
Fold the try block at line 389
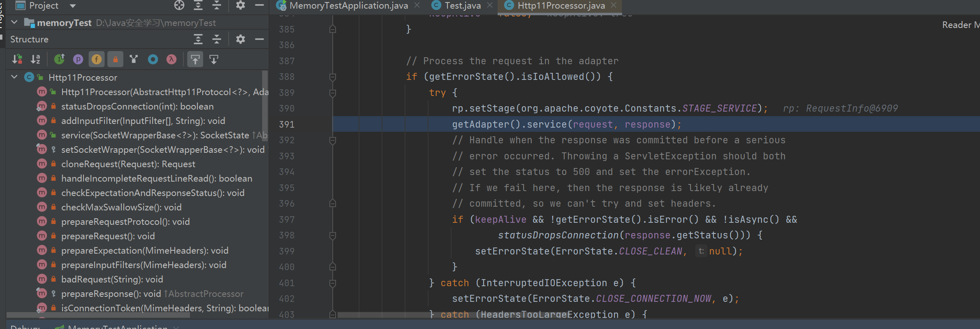(x=333, y=93)
